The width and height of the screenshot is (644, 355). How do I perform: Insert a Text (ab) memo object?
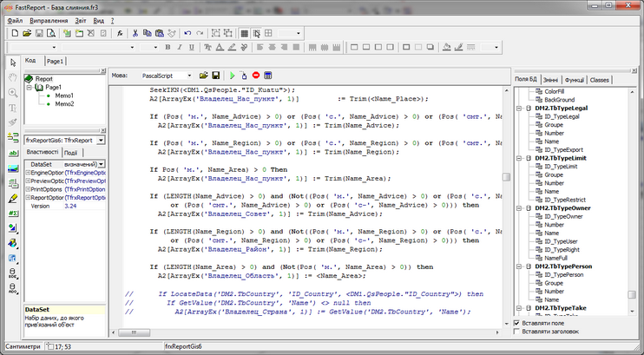[13, 154]
